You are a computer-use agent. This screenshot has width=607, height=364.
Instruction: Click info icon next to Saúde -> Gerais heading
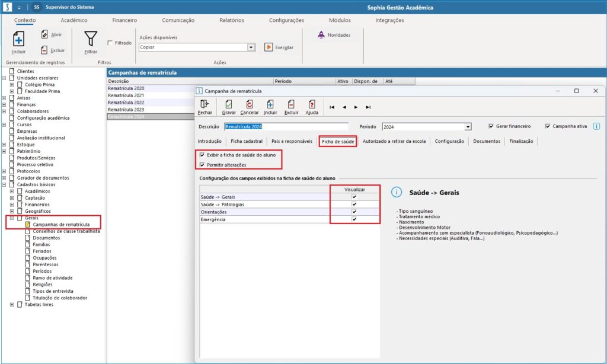pyautogui.click(x=397, y=192)
